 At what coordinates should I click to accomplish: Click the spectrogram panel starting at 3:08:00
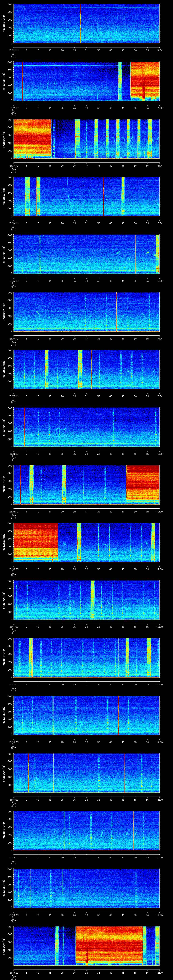(86, 427)
